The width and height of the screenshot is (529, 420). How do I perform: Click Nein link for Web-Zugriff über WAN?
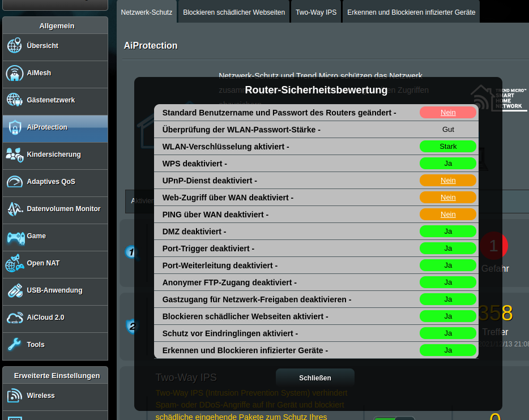tap(448, 197)
